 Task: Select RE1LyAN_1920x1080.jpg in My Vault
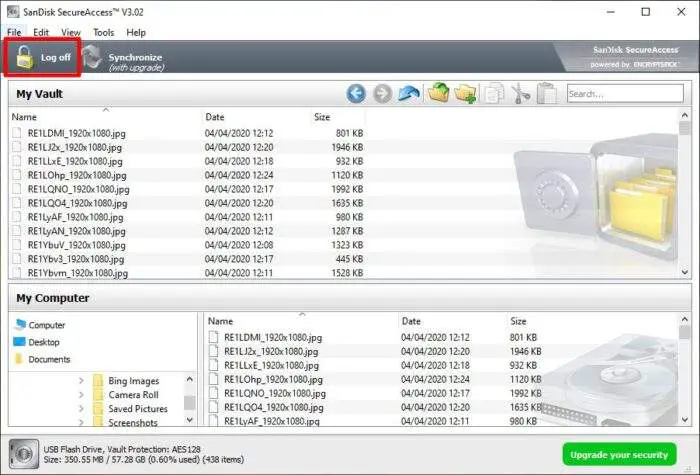76,231
